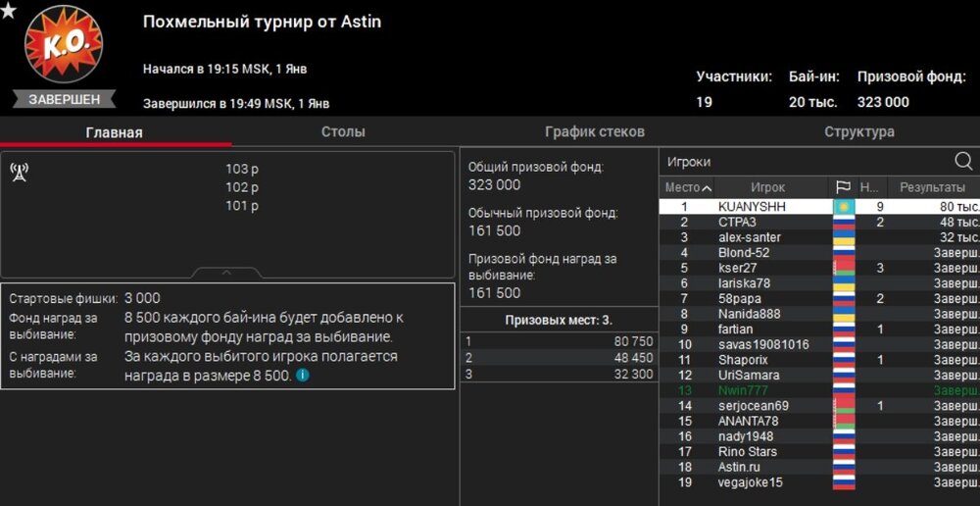The width and height of the screenshot is (980, 506).
Task: Click the flag next to СТРАЗ
Action: pyautogui.click(x=843, y=223)
